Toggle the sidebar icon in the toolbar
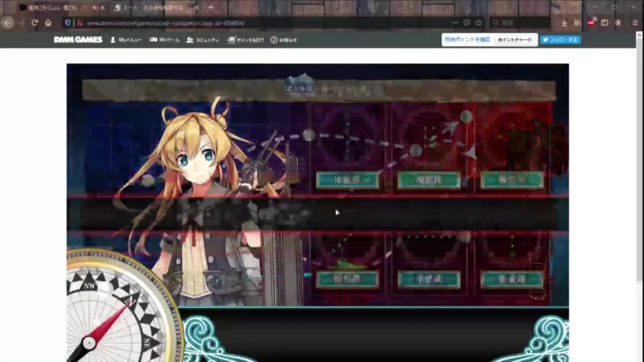The image size is (644, 362). tap(604, 23)
